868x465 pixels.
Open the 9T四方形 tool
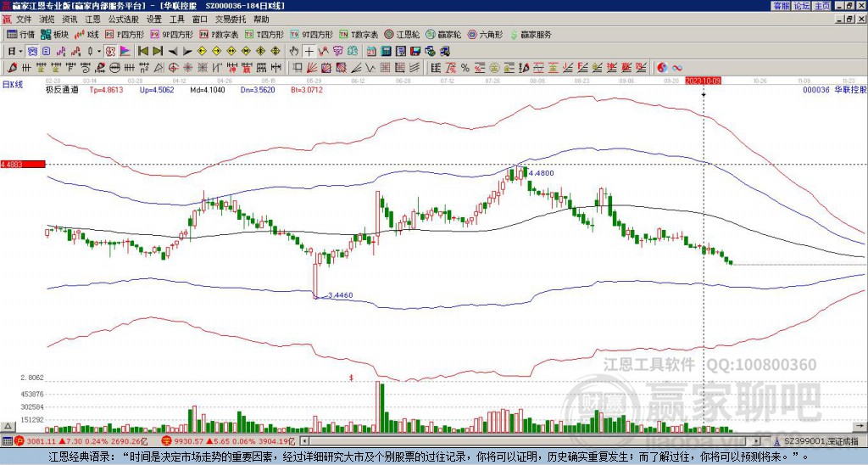click(x=312, y=34)
